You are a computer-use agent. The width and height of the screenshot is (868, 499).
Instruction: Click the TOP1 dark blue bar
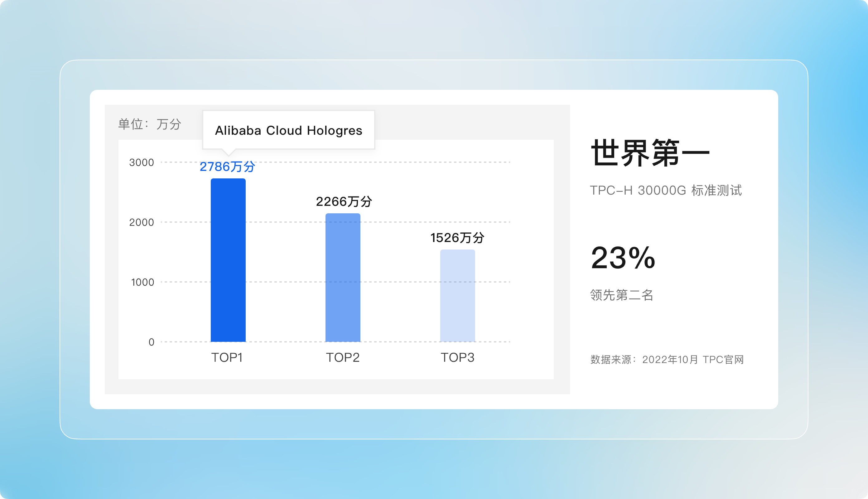tap(228, 260)
